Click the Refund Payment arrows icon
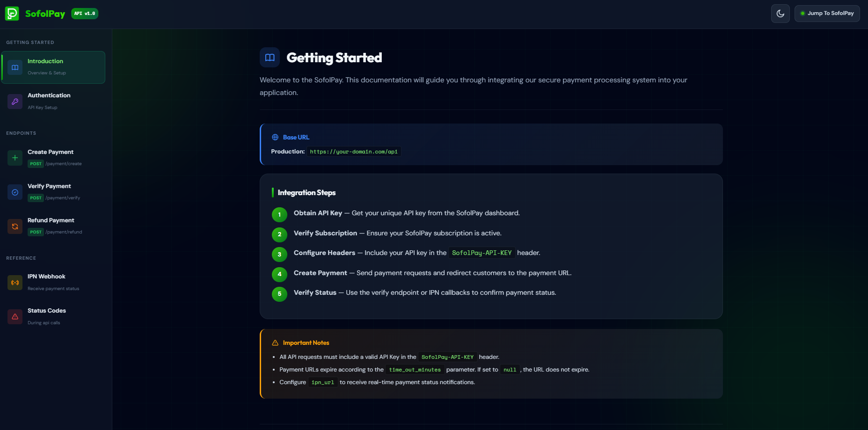The image size is (868, 430). tap(15, 226)
